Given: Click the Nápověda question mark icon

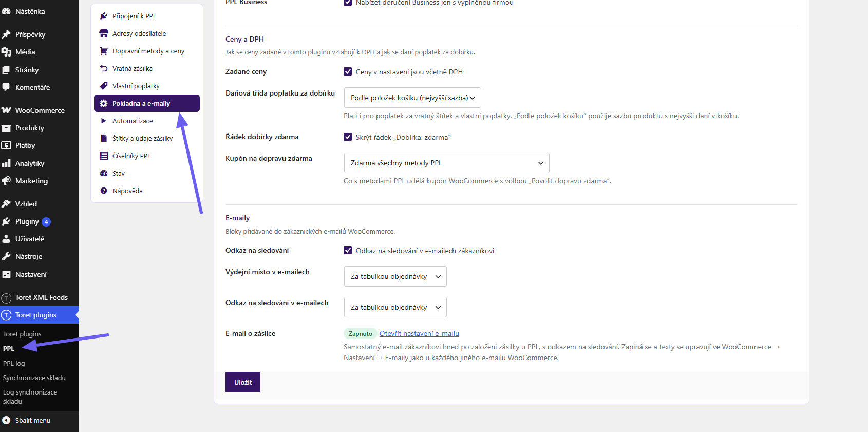Looking at the screenshot, I should pos(104,191).
